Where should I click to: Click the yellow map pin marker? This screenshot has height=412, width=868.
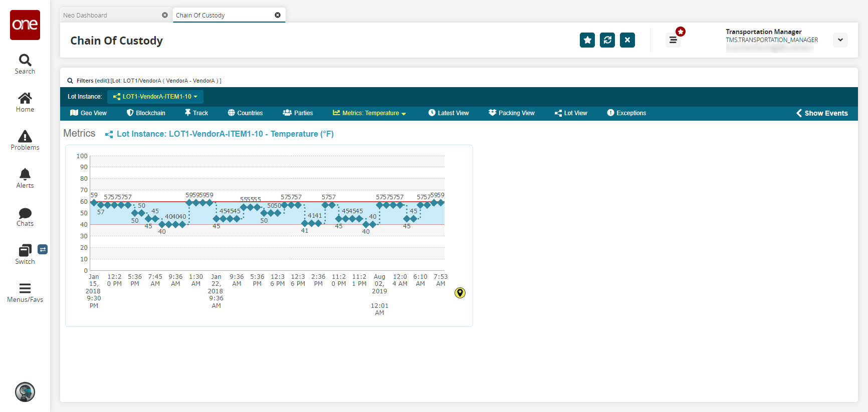point(460,293)
